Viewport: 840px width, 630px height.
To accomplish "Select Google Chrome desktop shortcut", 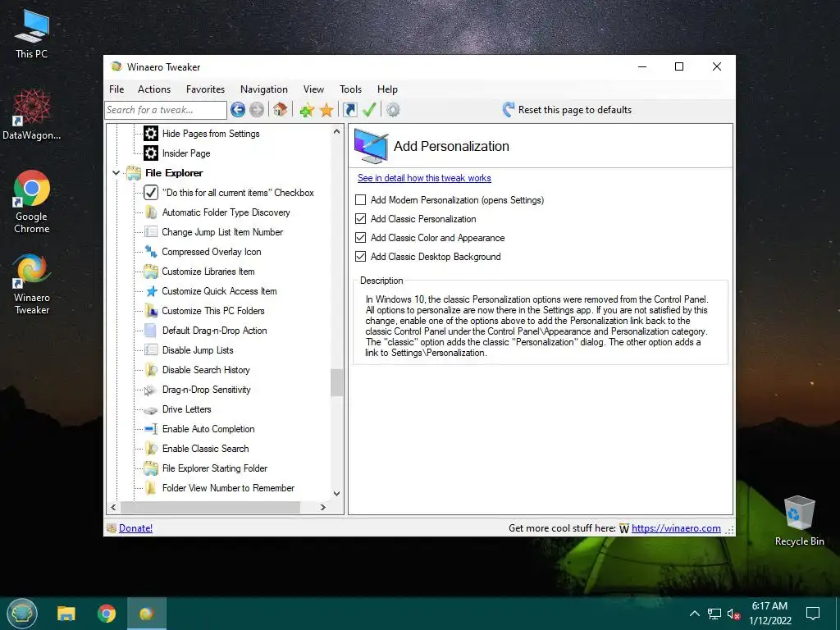I will pyautogui.click(x=32, y=202).
